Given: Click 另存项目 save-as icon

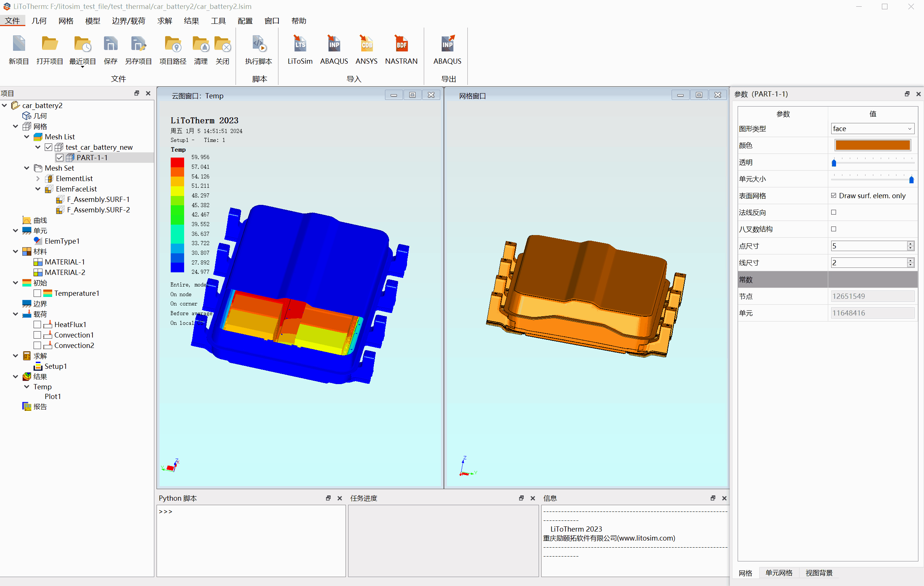Looking at the screenshot, I should point(138,44).
